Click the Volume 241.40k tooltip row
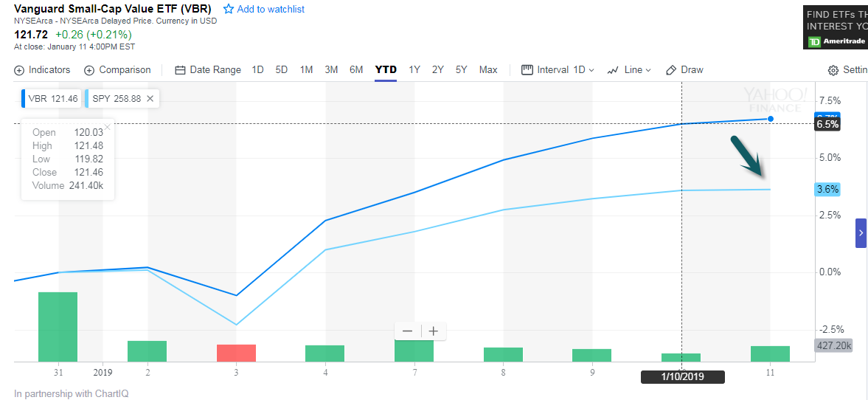Screen dimensions: 868x400 pyautogui.click(x=68, y=185)
